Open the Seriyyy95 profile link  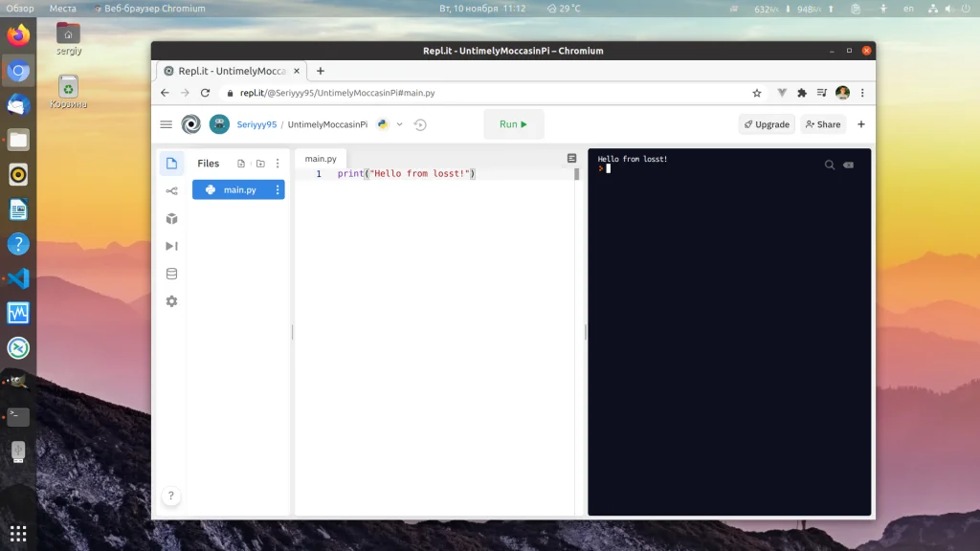(256, 124)
